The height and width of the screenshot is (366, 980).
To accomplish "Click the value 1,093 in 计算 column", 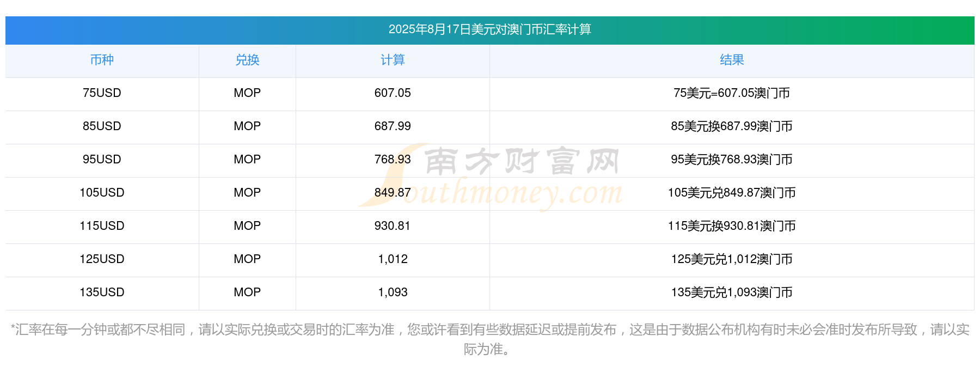I will tap(393, 292).
